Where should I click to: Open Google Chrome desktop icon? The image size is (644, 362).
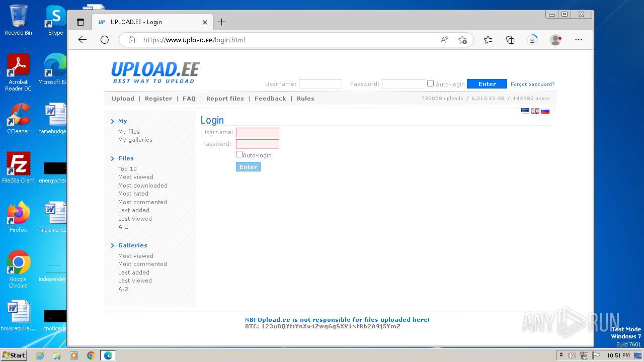[18, 269]
